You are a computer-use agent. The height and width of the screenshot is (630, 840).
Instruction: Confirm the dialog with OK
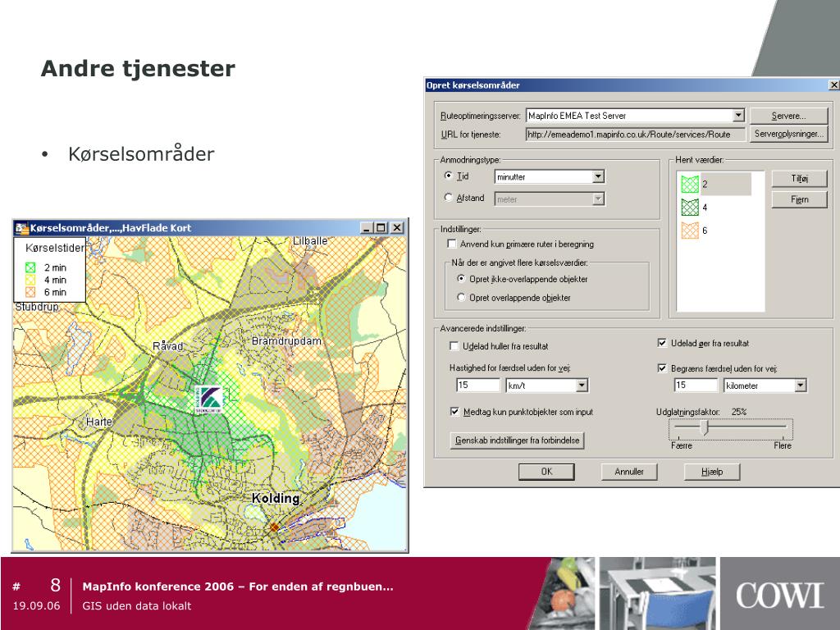[546, 472]
